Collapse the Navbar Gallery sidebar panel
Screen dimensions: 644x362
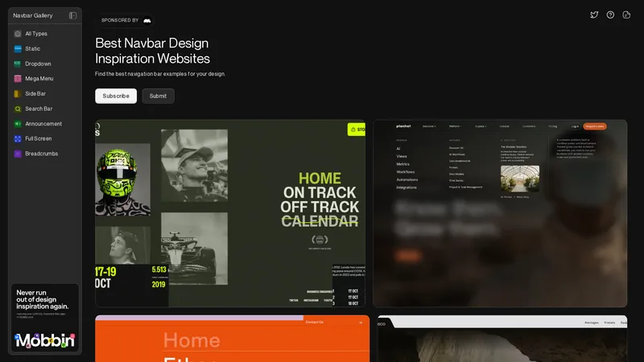(x=72, y=15)
